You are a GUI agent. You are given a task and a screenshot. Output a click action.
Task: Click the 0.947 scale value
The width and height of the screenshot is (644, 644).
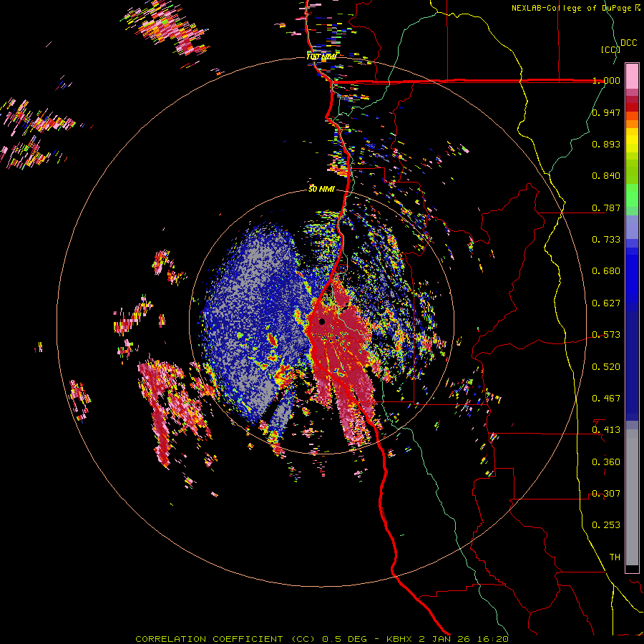pos(606,112)
